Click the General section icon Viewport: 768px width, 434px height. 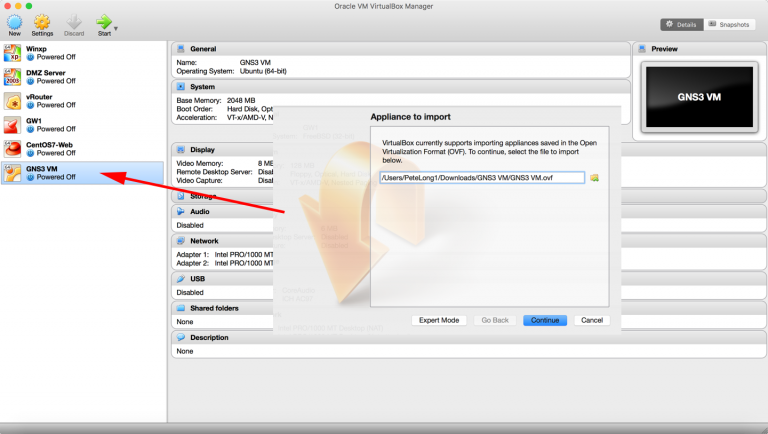pos(181,48)
